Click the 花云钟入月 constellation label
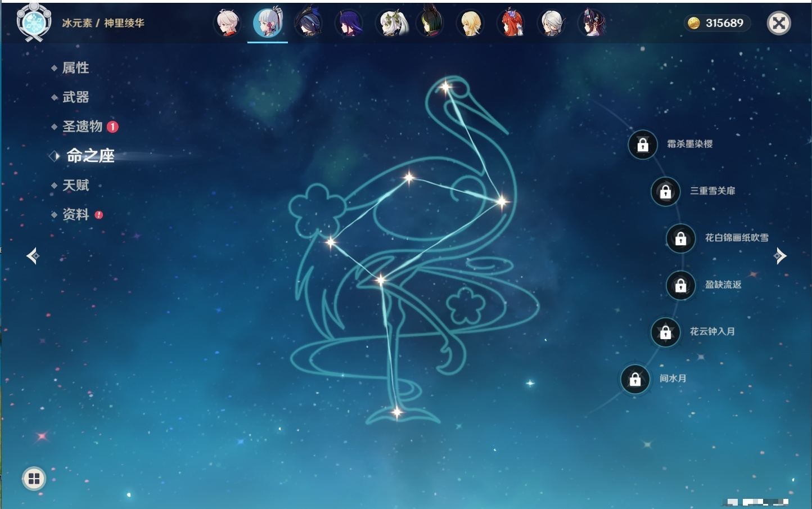The width and height of the screenshot is (812, 509). (x=712, y=331)
